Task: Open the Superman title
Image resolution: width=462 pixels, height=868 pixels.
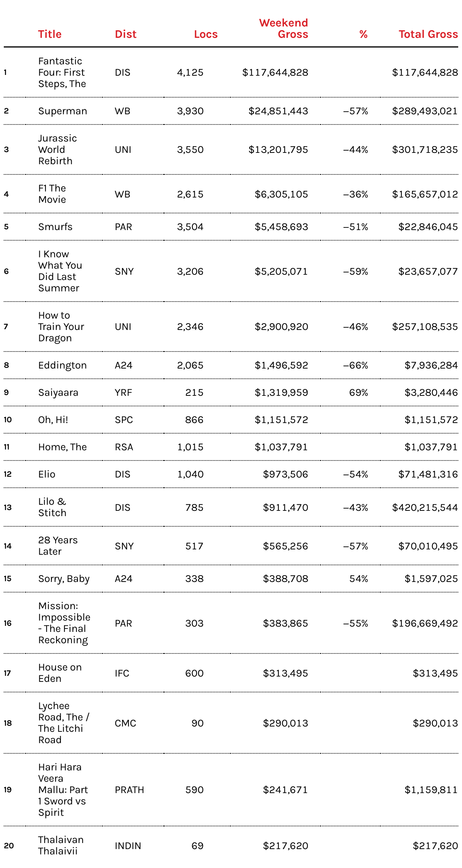Action: [x=62, y=111]
